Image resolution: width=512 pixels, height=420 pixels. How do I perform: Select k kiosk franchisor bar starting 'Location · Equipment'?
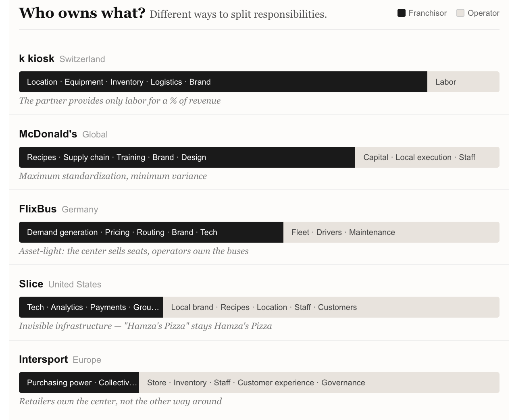[x=223, y=82]
